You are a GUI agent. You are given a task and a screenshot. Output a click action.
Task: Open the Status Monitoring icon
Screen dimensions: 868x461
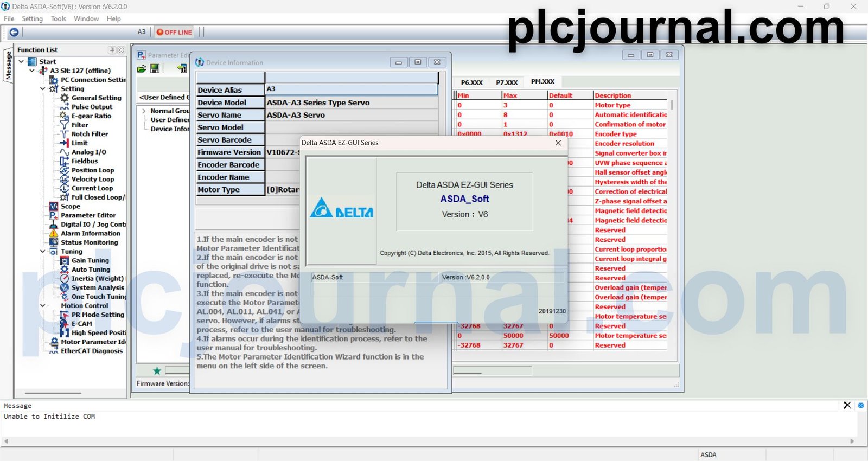54,242
